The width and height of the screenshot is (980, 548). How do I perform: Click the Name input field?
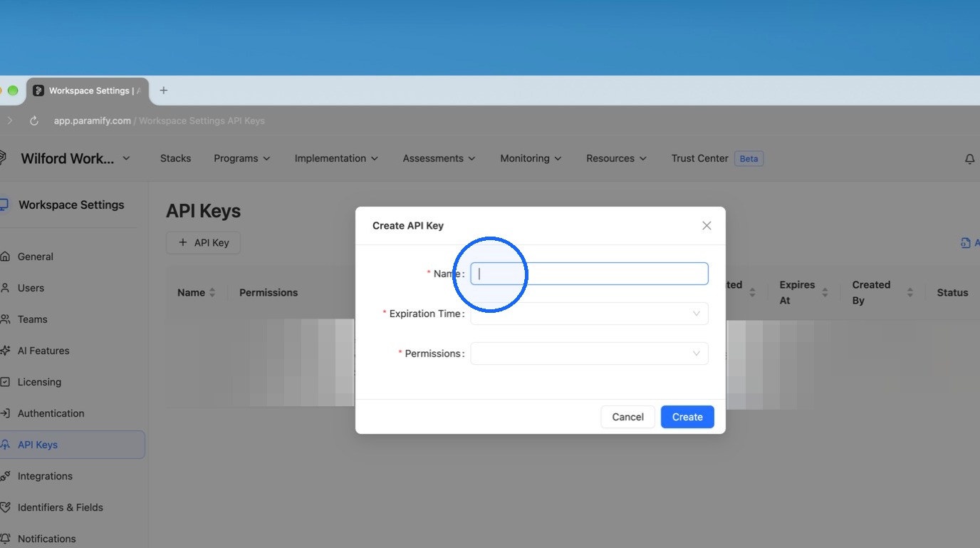point(589,274)
